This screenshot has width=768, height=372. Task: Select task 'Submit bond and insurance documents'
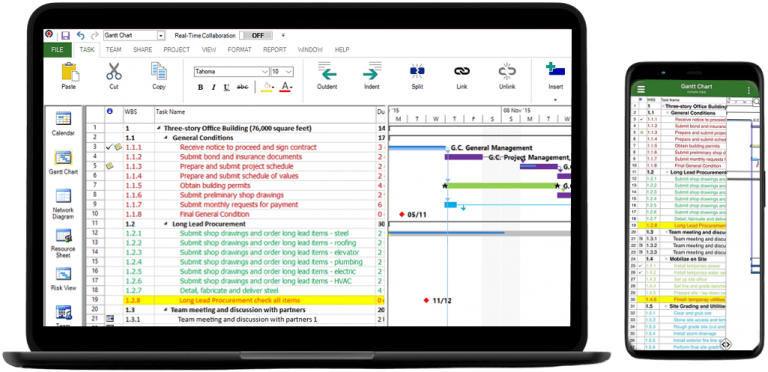pos(240,157)
